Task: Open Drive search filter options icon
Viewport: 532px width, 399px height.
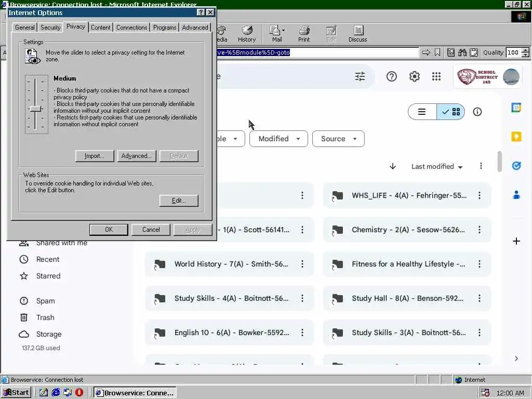Action: 360,76
